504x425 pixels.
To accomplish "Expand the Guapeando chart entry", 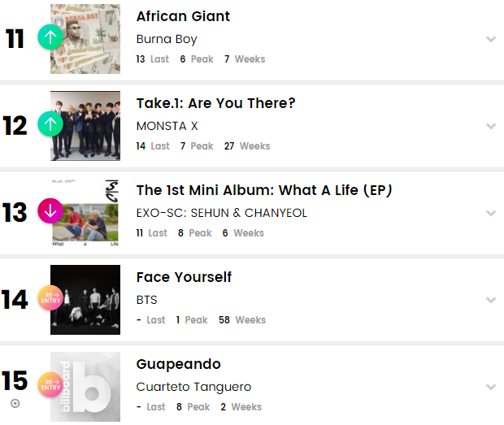I will [490, 387].
